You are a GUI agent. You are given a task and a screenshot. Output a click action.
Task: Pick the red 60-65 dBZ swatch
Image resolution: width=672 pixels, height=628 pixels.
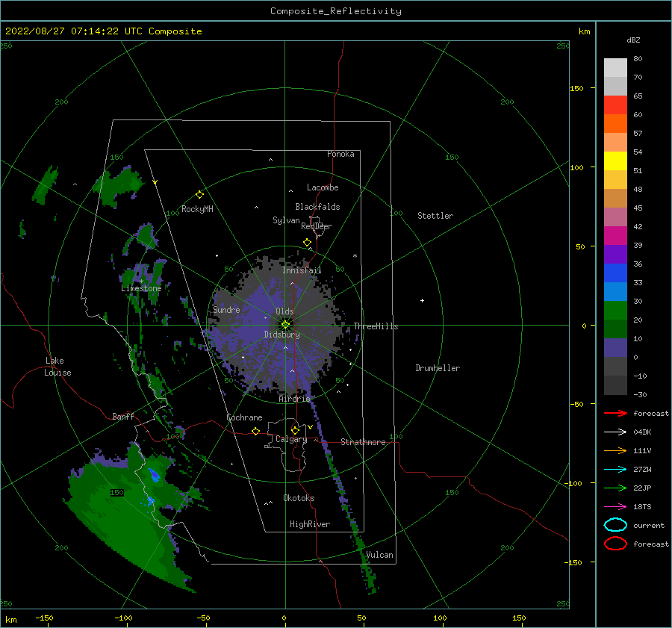pyautogui.click(x=615, y=105)
